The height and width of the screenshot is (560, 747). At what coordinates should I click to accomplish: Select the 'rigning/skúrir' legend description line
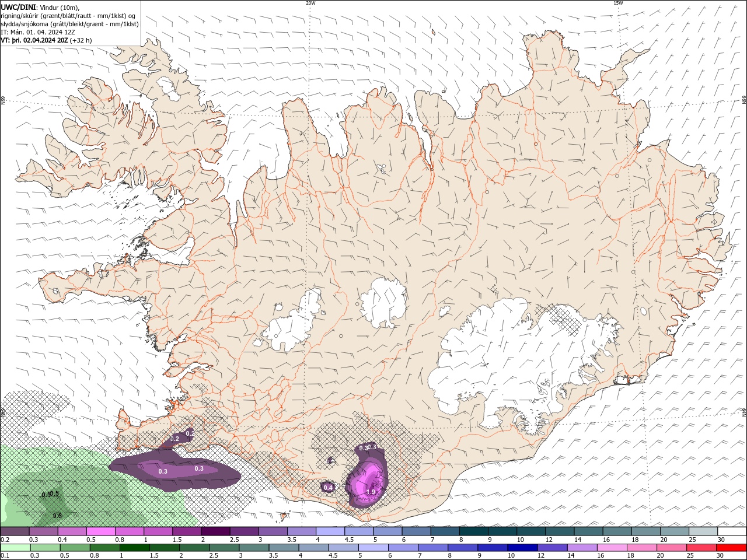(68, 16)
